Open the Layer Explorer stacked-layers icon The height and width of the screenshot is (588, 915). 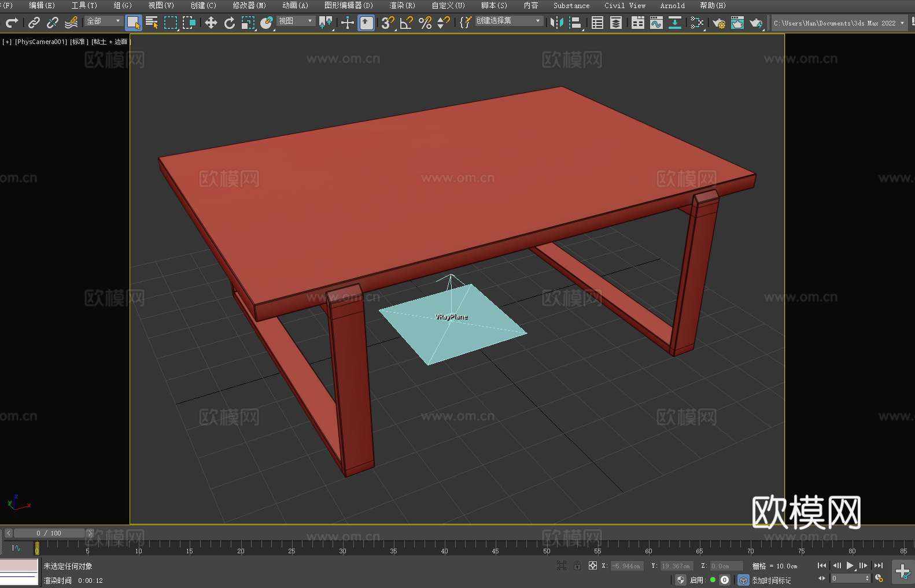616,23
